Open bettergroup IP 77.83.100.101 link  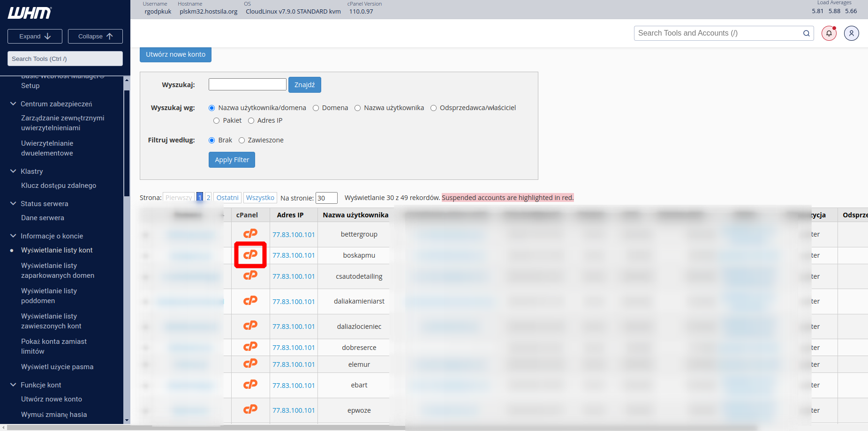pyautogui.click(x=294, y=235)
